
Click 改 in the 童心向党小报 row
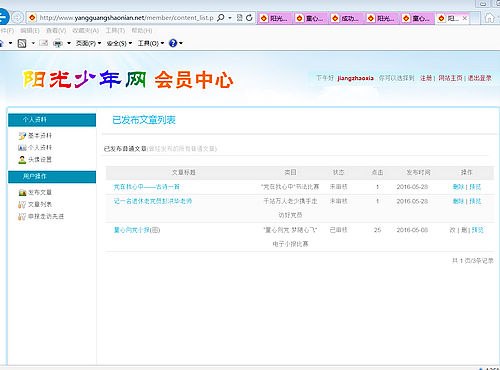coord(453,230)
